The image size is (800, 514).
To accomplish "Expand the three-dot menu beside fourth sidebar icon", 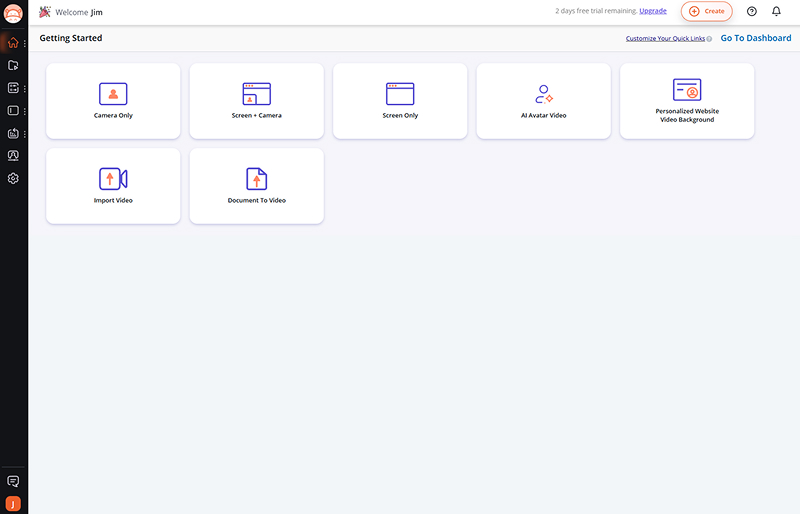I will 25,111.
